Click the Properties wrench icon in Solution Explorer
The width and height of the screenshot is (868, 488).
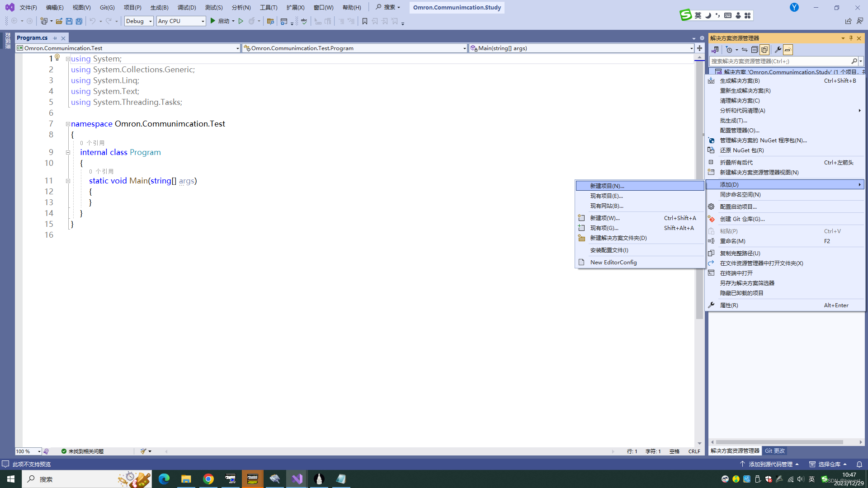coord(778,50)
